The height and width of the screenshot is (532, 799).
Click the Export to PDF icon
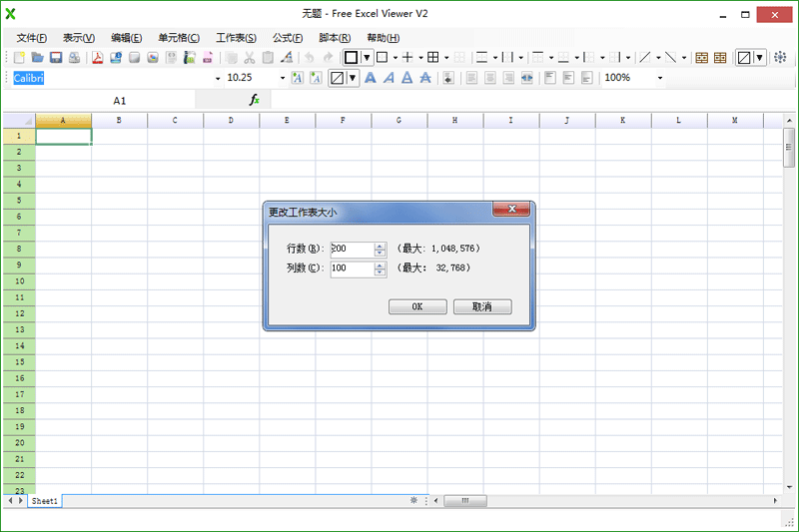pyautogui.click(x=97, y=58)
